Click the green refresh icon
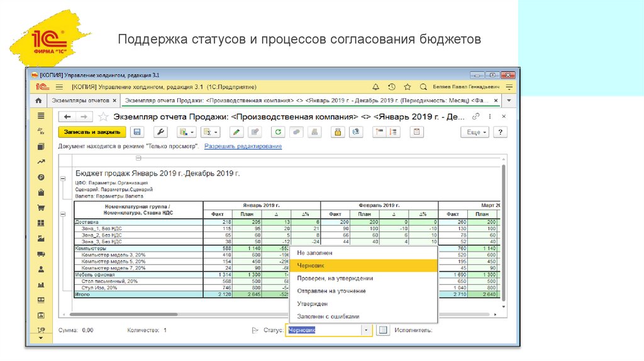Screen dimensions: 644x361 tap(277, 132)
